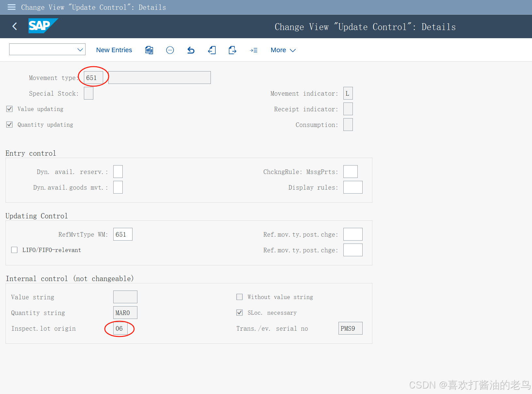Click the Movement type field showing 651
This screenshot has height=394, width=532.
(92, 77)
